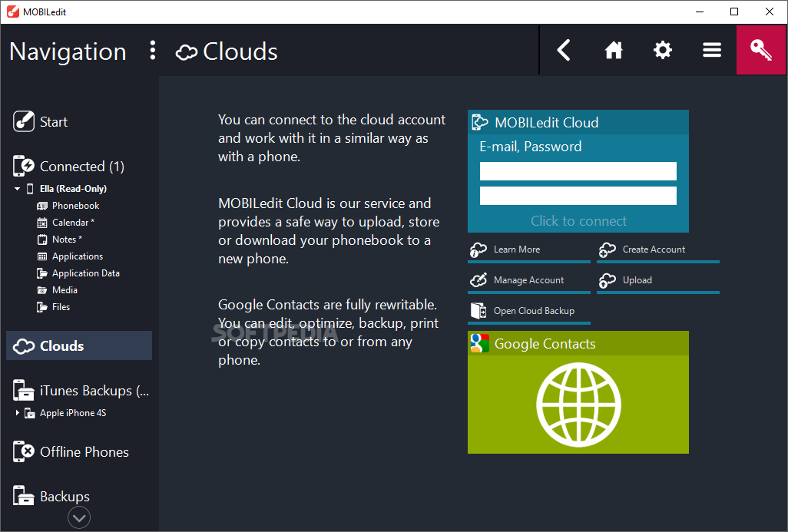Select the Apple iPhone 4S backup label
The image size is (788, 532).
[x=73, y=413]
